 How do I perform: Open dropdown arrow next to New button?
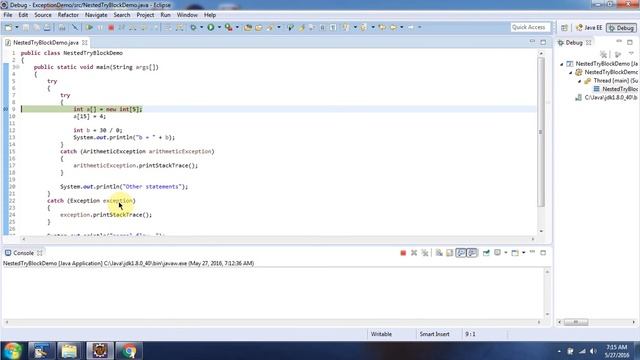coord(17,27)
